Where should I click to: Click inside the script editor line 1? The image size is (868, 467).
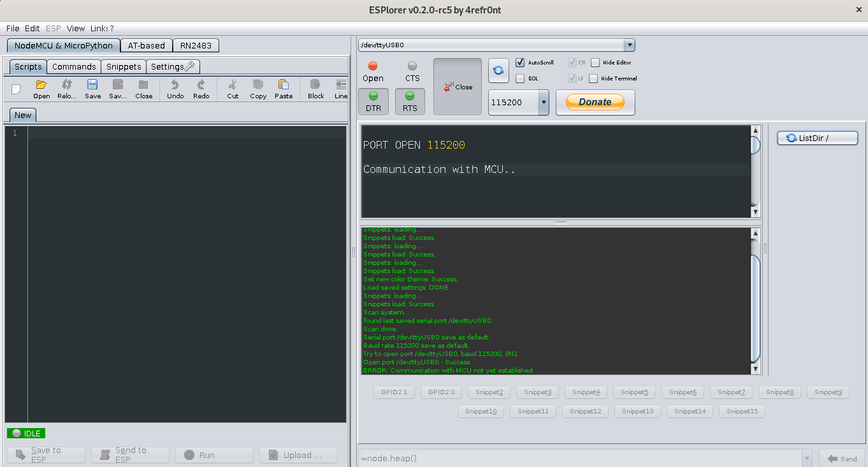click(x=187, y=133)
